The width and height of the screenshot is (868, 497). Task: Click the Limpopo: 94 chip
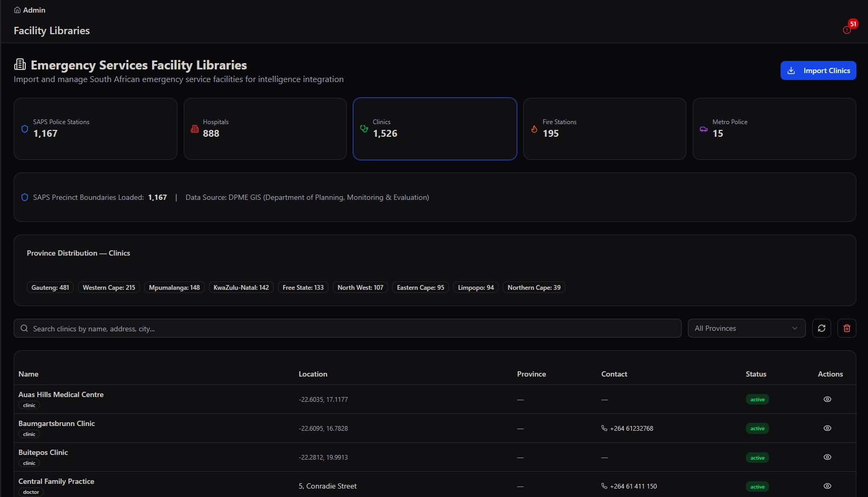click(x=476, y=288)
